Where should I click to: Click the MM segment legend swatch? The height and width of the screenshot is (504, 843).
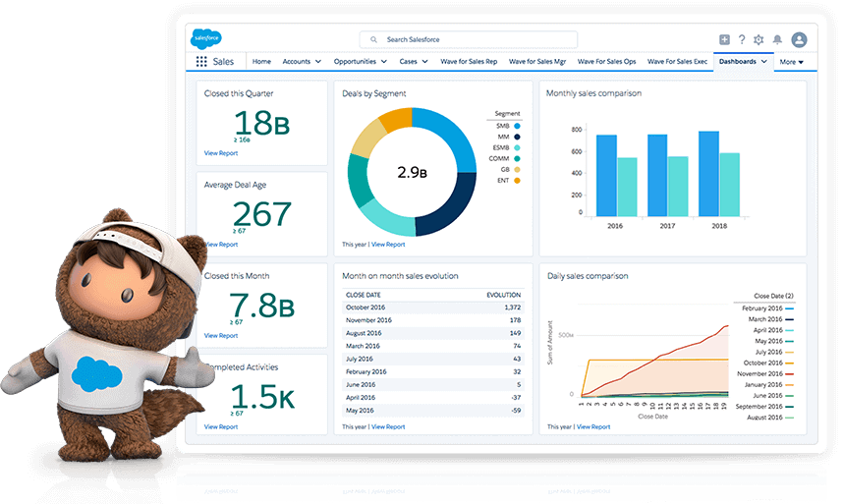(517, 137)
